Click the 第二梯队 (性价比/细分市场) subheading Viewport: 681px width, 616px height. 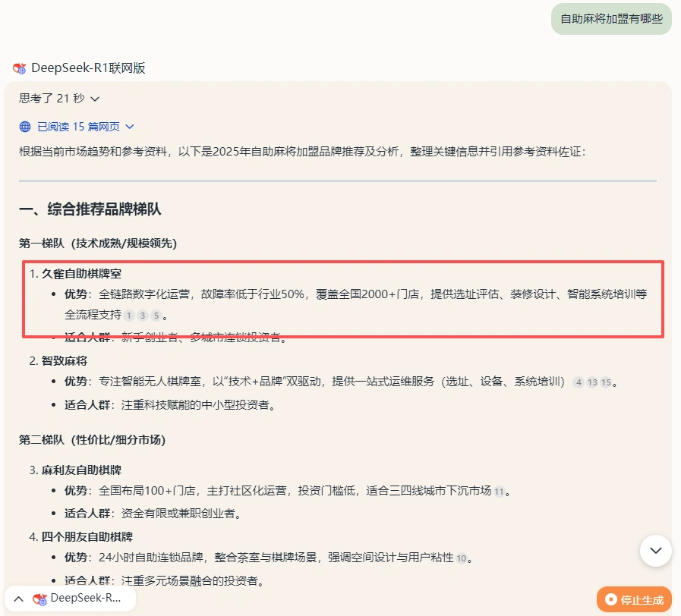(x=92, y=440)
